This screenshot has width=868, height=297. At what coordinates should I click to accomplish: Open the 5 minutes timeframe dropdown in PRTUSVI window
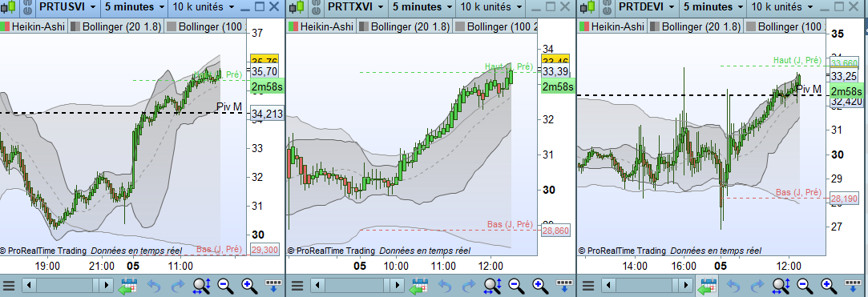pos(135,7)
